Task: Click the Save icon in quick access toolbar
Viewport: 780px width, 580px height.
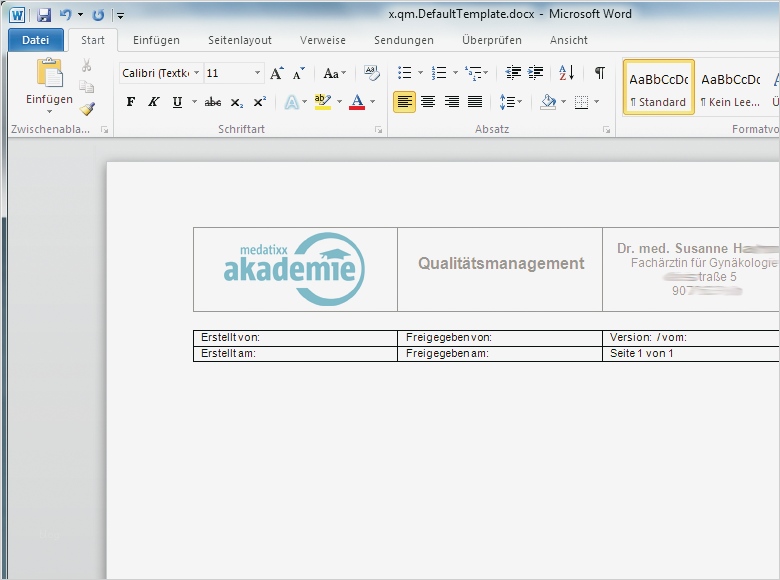Action: (44, 15)
